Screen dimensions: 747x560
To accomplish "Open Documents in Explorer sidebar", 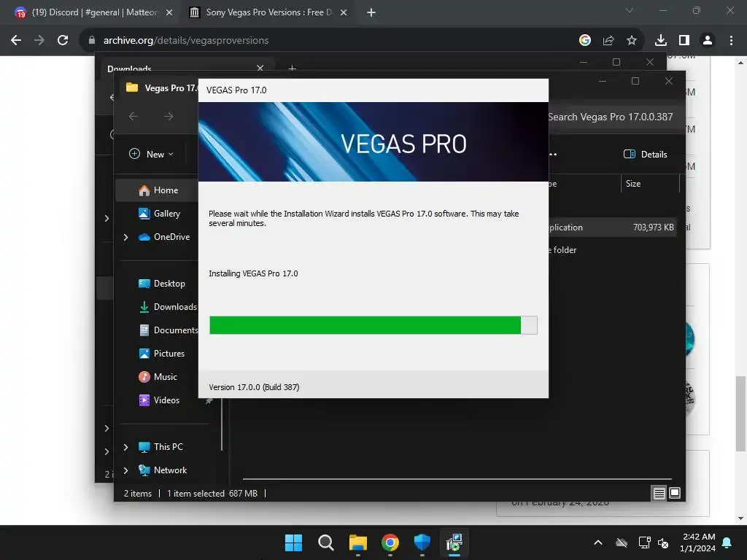I will tap(168, 330).
